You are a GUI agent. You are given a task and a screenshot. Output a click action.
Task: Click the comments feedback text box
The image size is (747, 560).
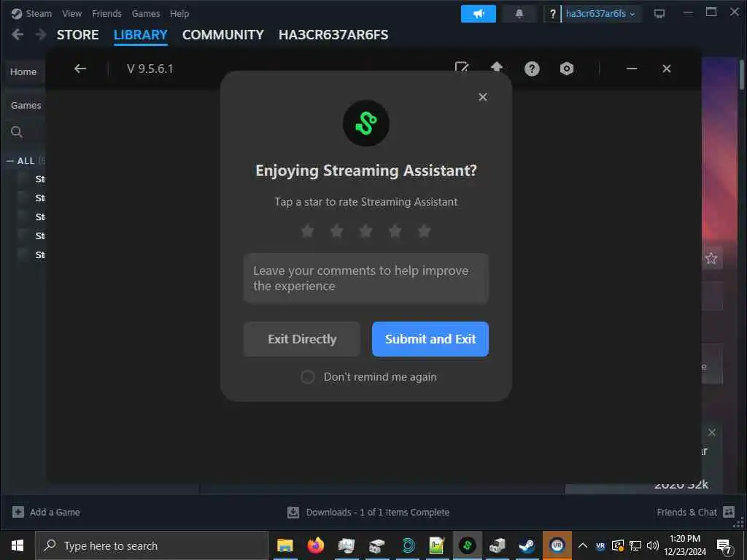(x=366, y=279)
